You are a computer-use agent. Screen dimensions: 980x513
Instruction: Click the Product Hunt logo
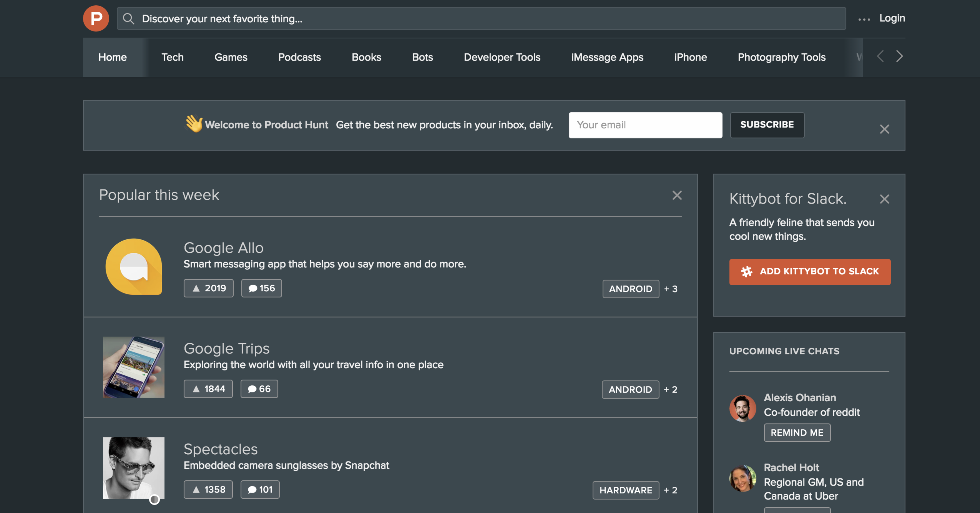pos(96,18)
